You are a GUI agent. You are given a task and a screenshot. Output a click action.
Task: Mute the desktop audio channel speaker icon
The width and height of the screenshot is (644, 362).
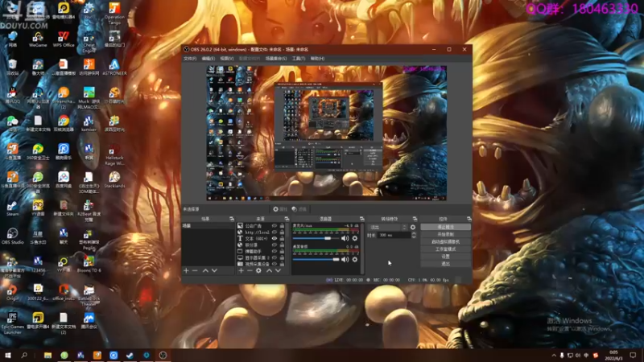point(345,259)
